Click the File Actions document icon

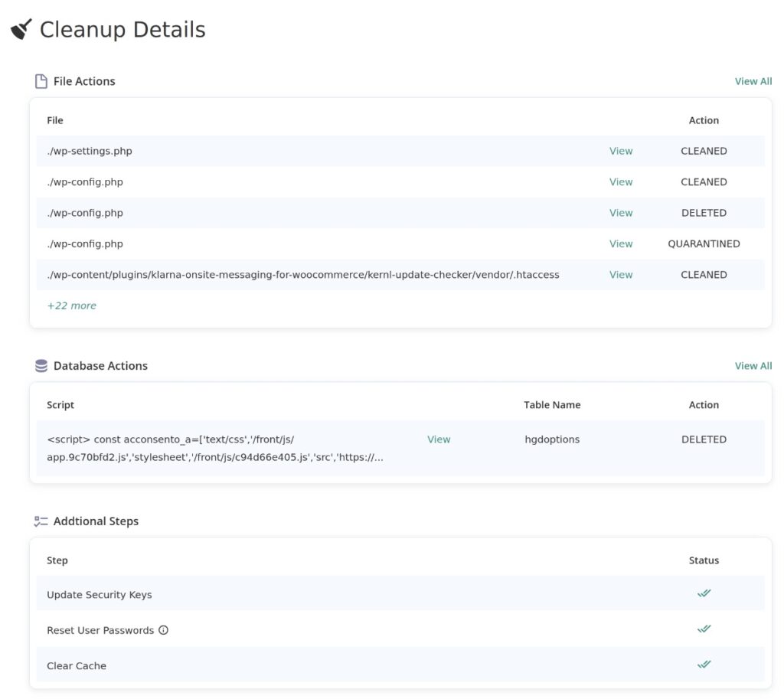tap(41, 81)
